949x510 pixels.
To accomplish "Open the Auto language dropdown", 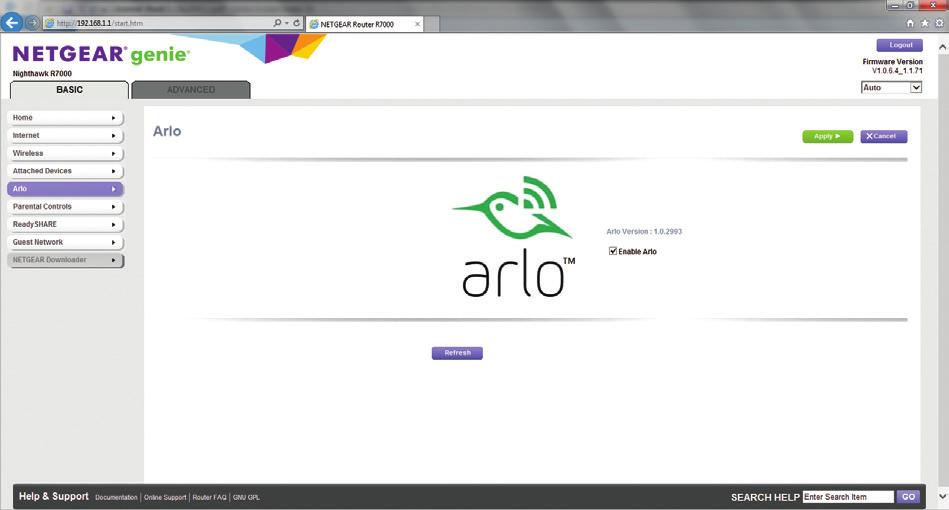I will tap(892, 88).
